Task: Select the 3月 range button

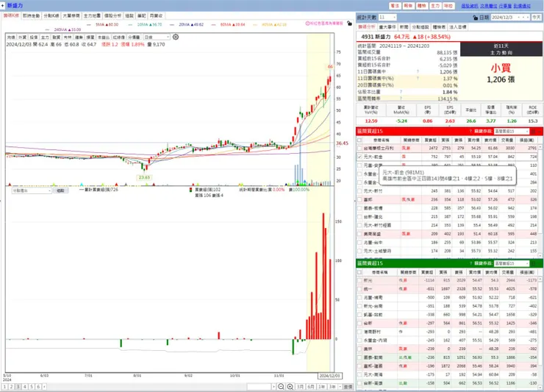Action: coord(300,386)
